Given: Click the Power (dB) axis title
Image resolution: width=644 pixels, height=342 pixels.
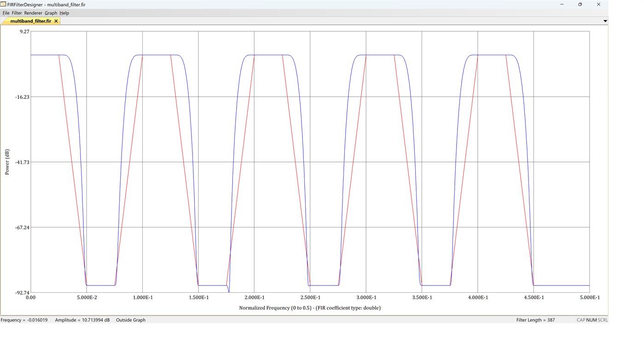Looking at the screenshot, I should point(7,162).
